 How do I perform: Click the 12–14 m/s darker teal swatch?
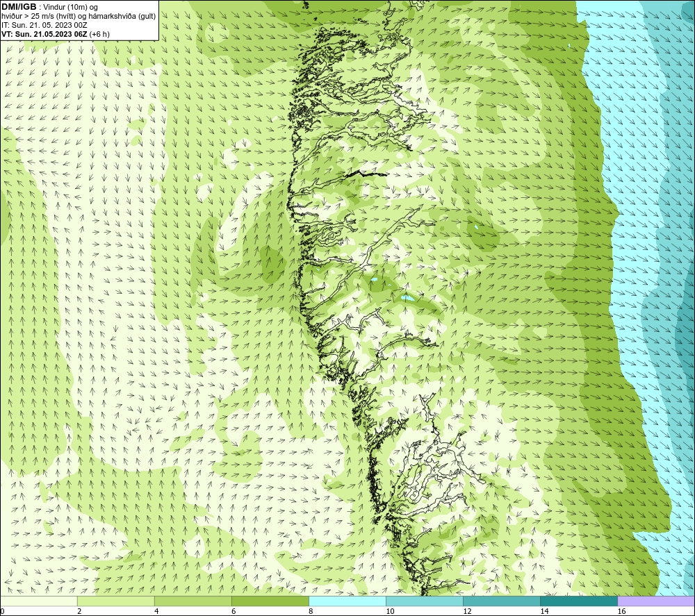click(x=502, y=601)
